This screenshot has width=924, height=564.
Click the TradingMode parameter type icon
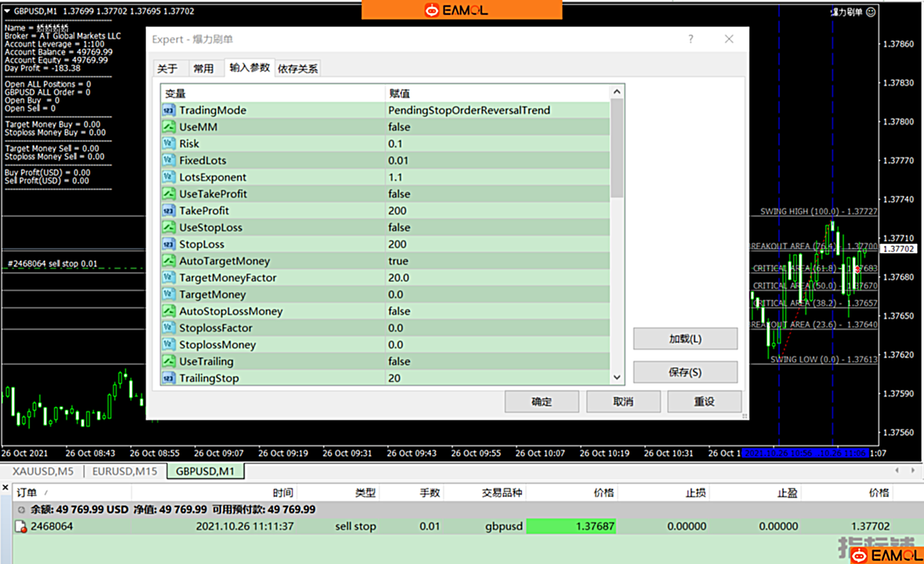pos(169,111)
